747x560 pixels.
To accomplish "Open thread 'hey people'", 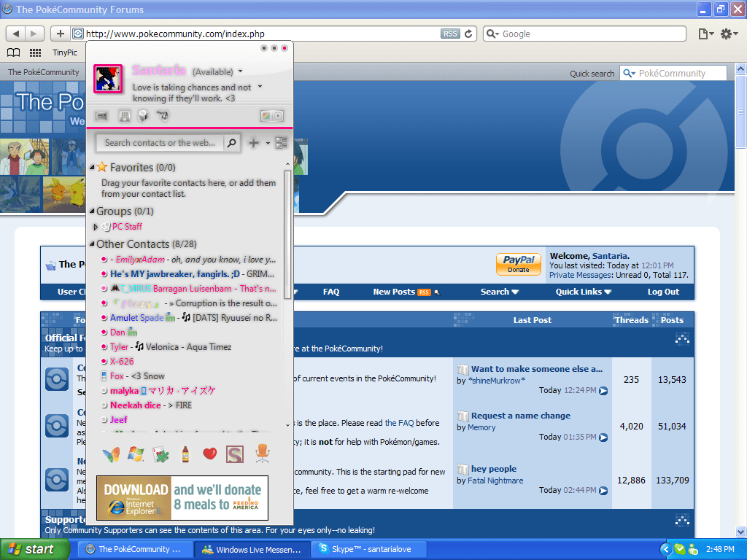I will point(494,469).
